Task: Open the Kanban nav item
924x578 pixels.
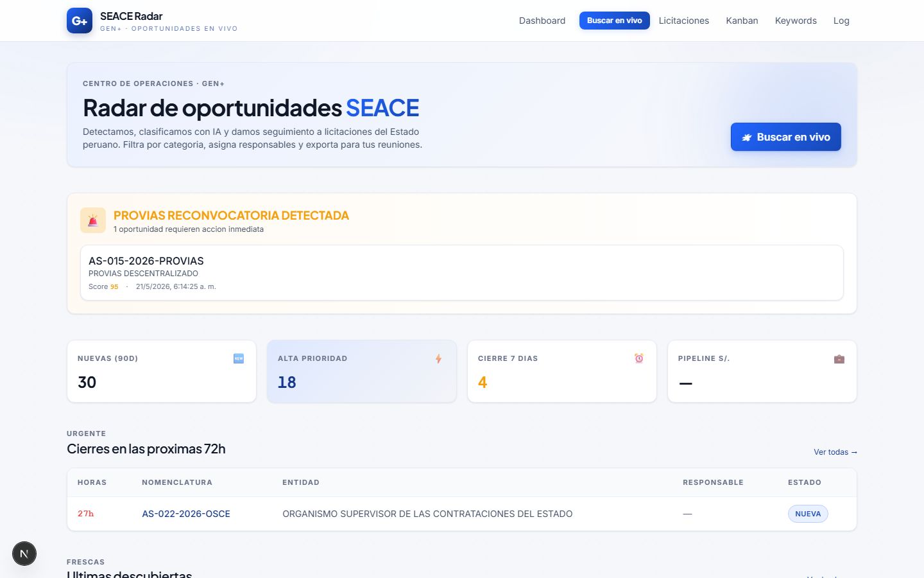Action: coord(742,21)
